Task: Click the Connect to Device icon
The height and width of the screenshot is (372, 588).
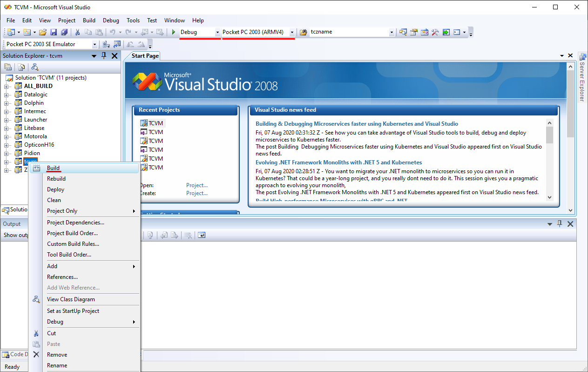Action: 106,44
